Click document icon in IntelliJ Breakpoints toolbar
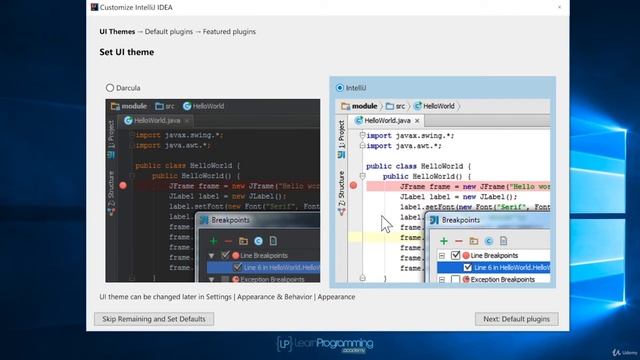 pyautogui.click(x=503, y=241)
